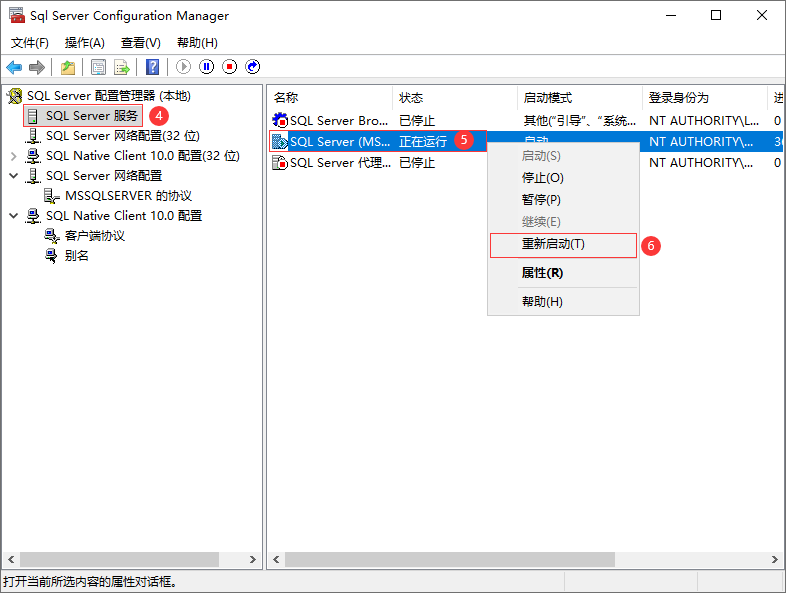Sort by the 启动模式 column header
The height and width of the screenshot is (593, 786).
point(580,98)
